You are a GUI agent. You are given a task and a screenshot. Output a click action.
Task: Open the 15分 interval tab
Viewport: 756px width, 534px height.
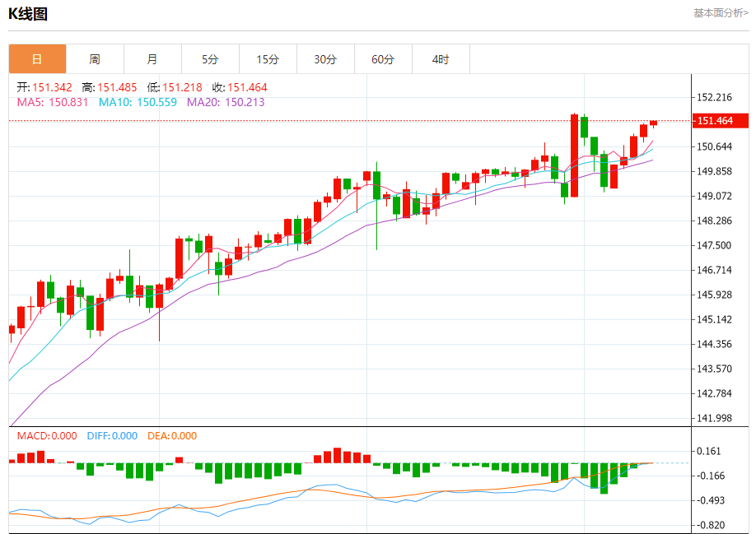268,58
